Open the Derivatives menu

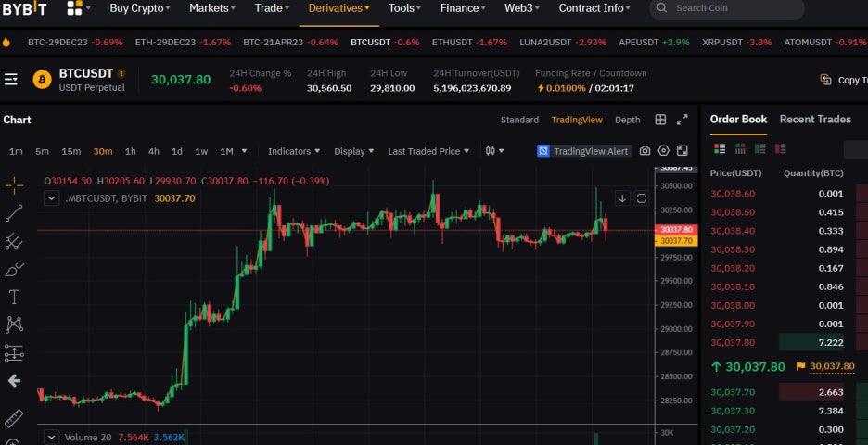[338, 8]
